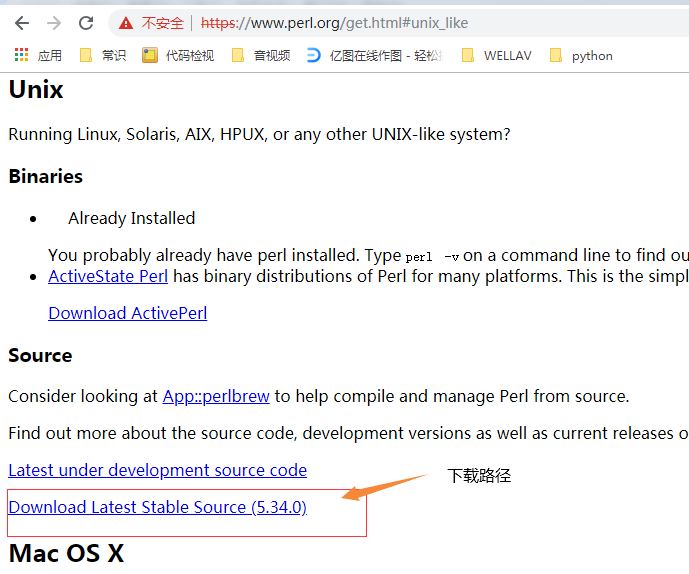Click the Source subheading
Image resolution: width=689 pixels, height=574 pixels.
[40, 355]
